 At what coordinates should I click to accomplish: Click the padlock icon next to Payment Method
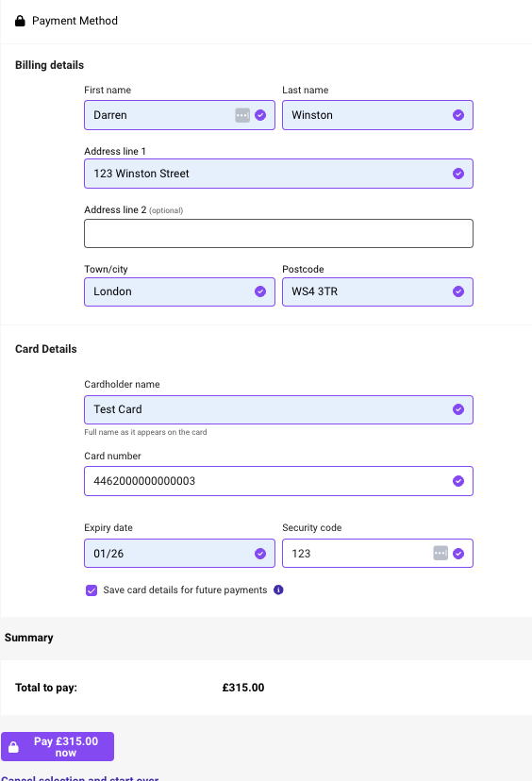pos(20,21)
